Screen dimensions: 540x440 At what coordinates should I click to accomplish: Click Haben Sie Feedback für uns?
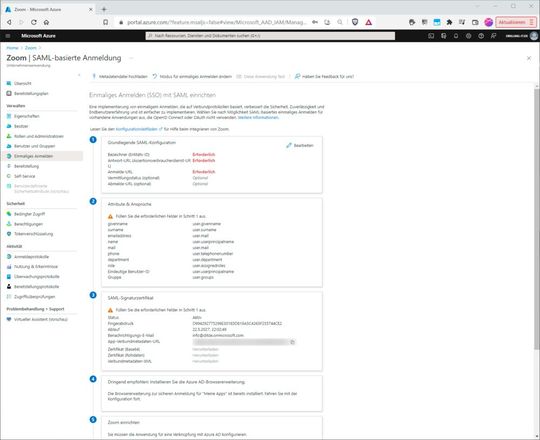[324, 76]
